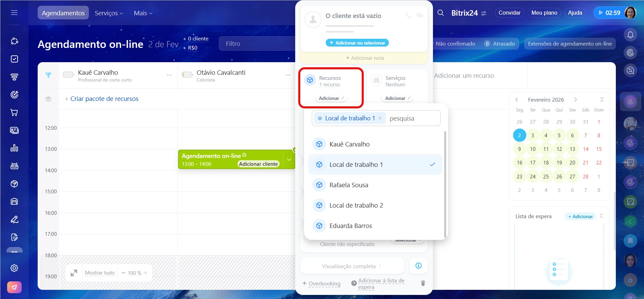Select Rafaela Sousa in resource list

pos(348,185)
